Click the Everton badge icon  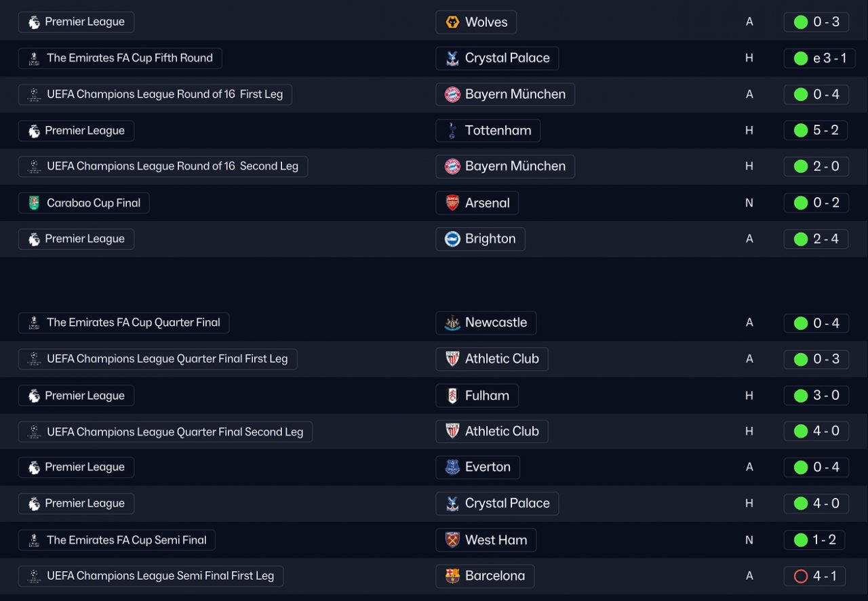pyautogui.click(x=452, y=467)
